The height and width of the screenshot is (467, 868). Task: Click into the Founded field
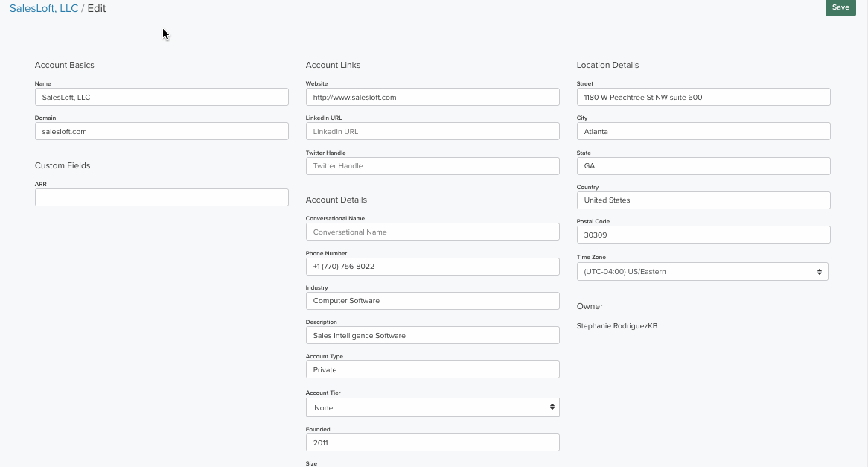[433, 442]
